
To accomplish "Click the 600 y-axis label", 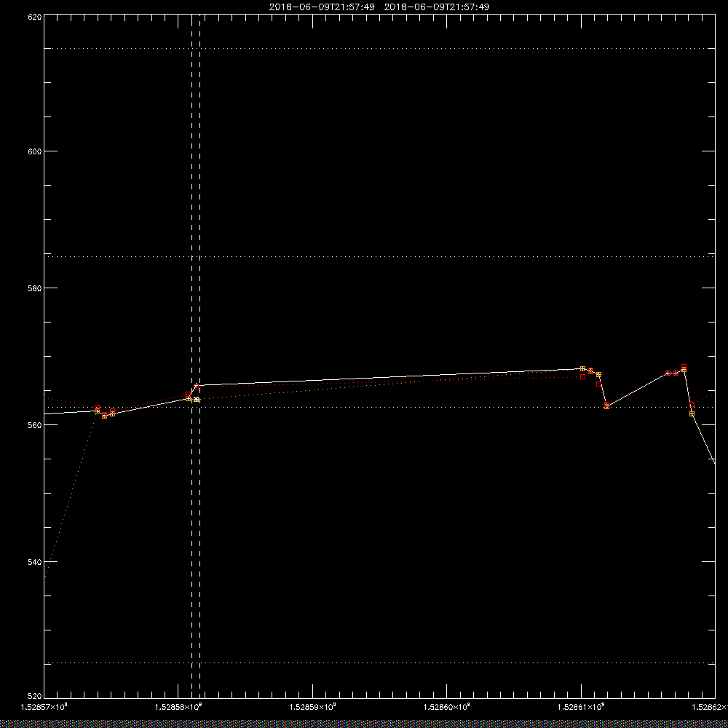I will (35, 151).
